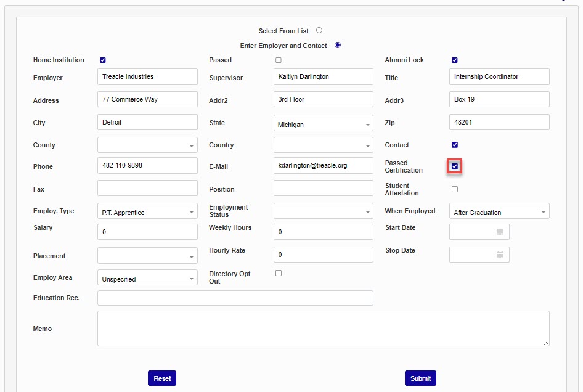This screenshot has height=392, width=583.
Task: Focus the Employer field containing Treacle Industries
Action: [x=147, y=77]
